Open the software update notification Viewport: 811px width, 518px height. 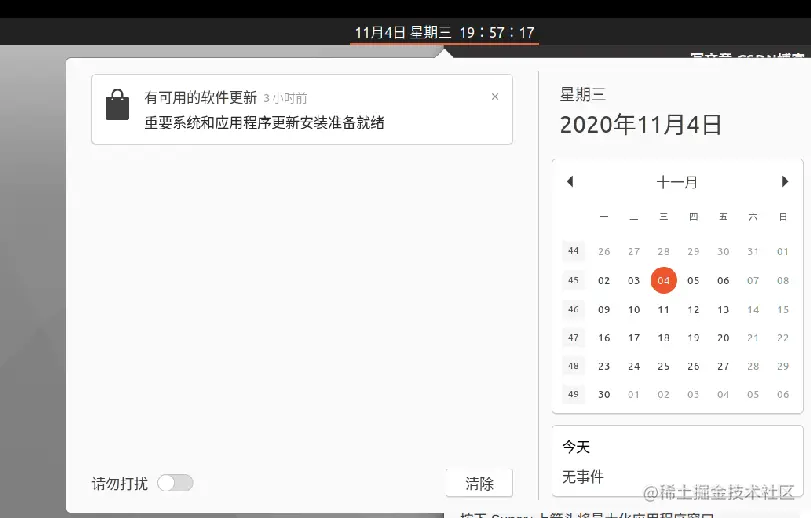click(302, 110)
